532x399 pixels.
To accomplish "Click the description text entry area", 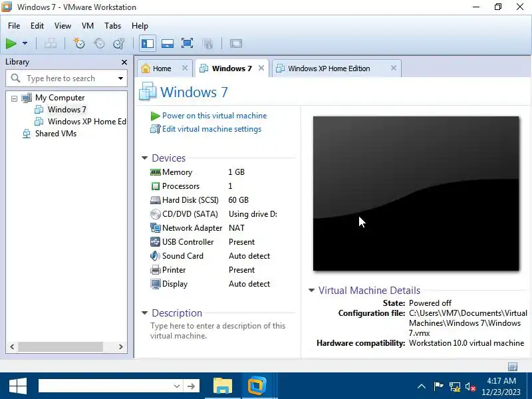I will 218,331.
